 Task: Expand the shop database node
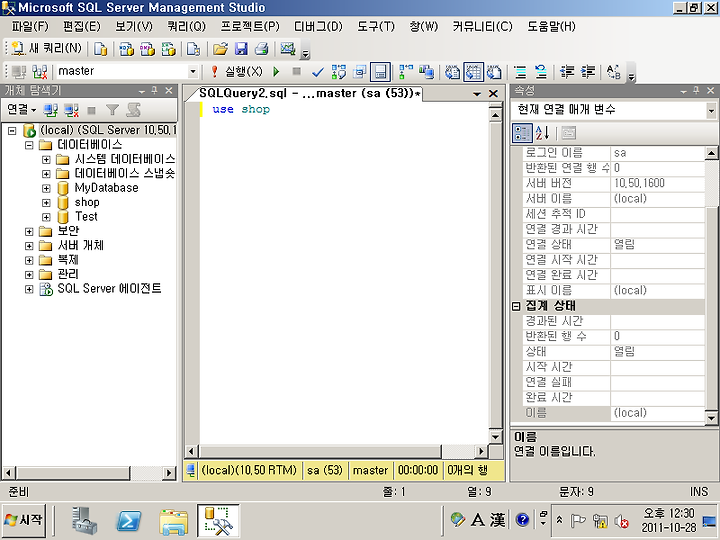point(46,202)
